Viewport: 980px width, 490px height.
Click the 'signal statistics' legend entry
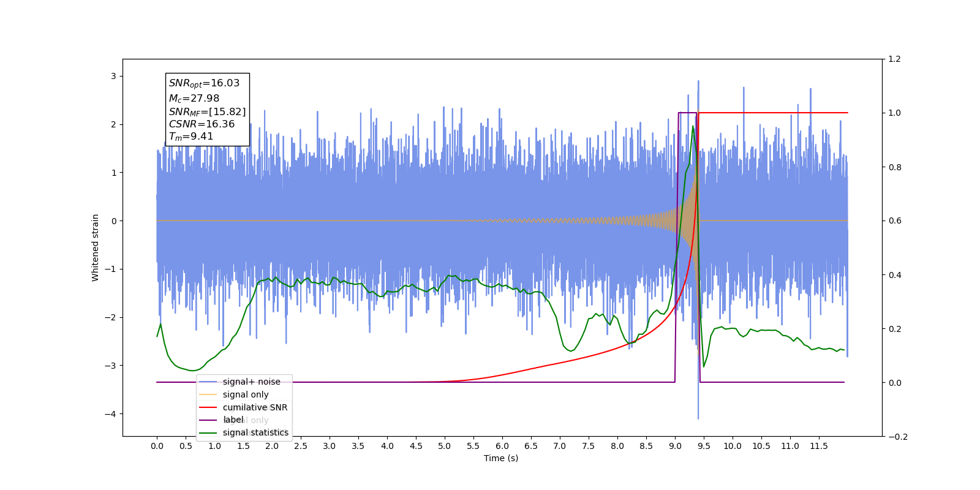pos(255,432)
